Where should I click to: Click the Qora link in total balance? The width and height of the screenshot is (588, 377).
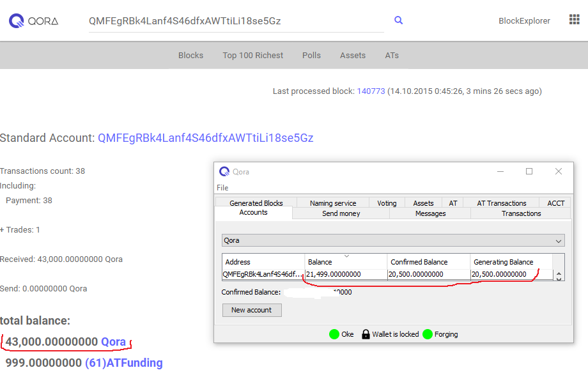click(x=113, y=341)
